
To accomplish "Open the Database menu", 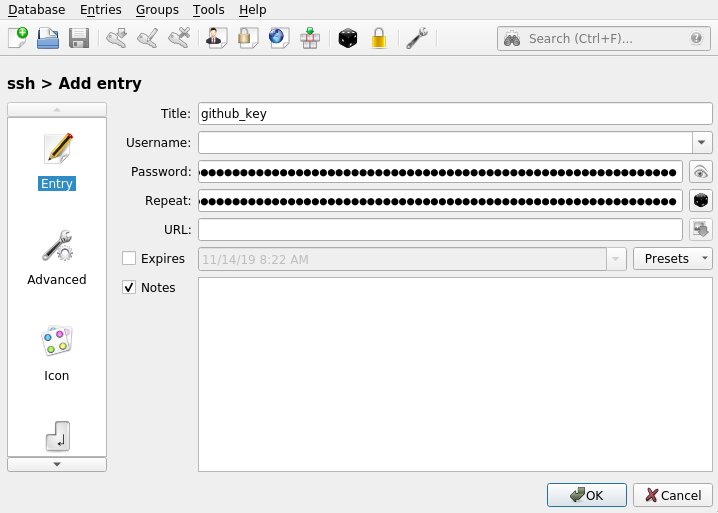I will 37,10.
